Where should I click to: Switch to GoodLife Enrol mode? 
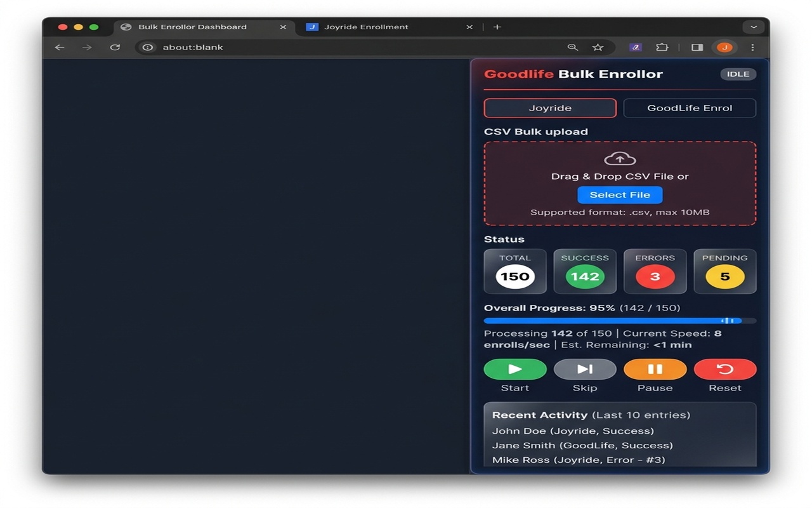coord(690,108)
